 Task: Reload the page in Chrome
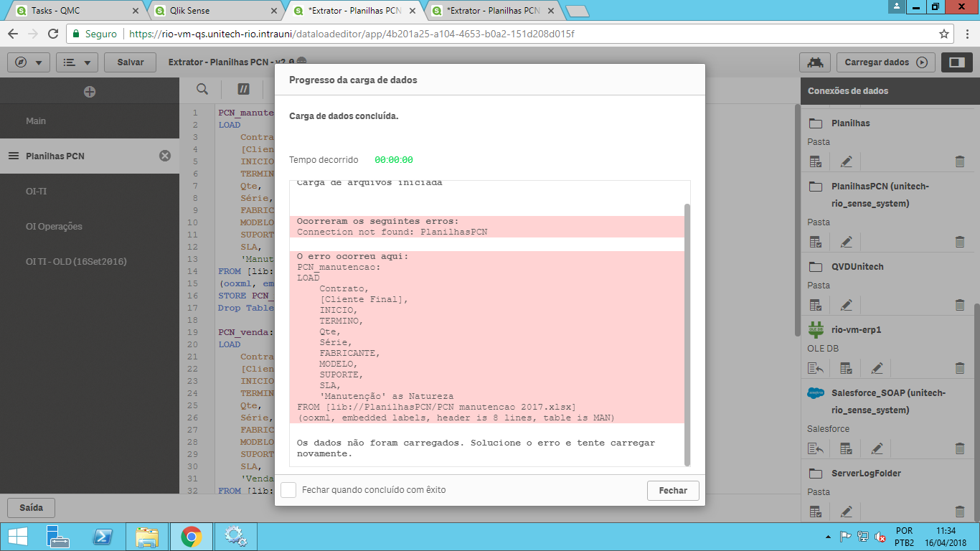(53, 34)
